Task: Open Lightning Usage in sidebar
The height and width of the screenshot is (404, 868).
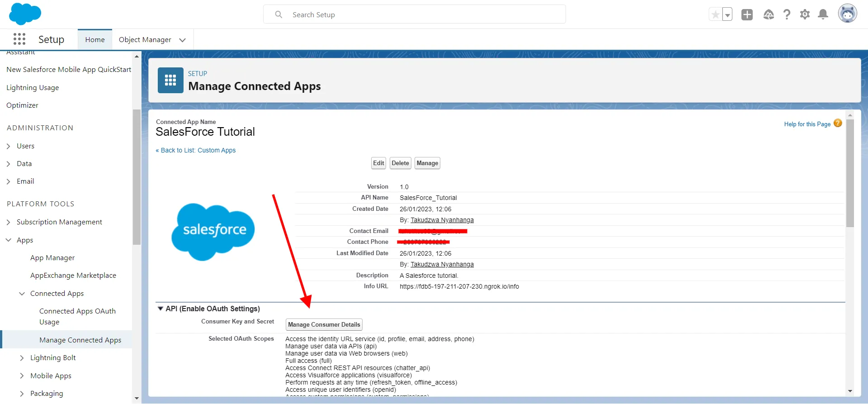Action: pyautogui.click(x=33, y=88)
